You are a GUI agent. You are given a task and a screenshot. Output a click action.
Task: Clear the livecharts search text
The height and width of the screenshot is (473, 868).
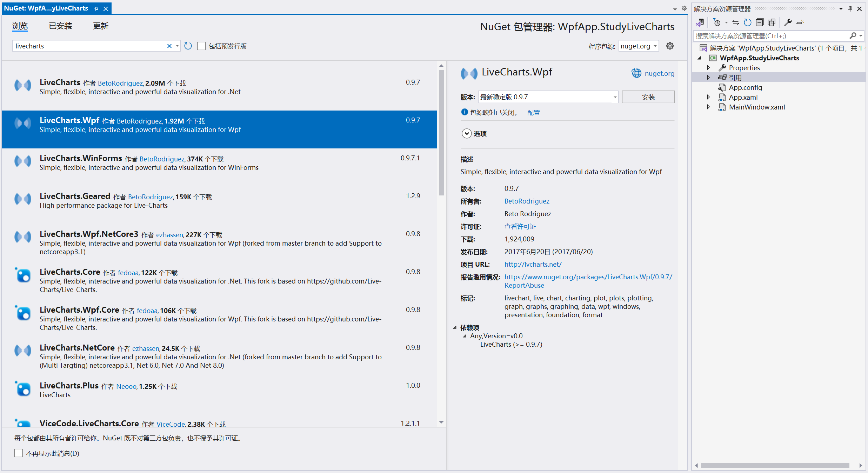tap(169, 46)
